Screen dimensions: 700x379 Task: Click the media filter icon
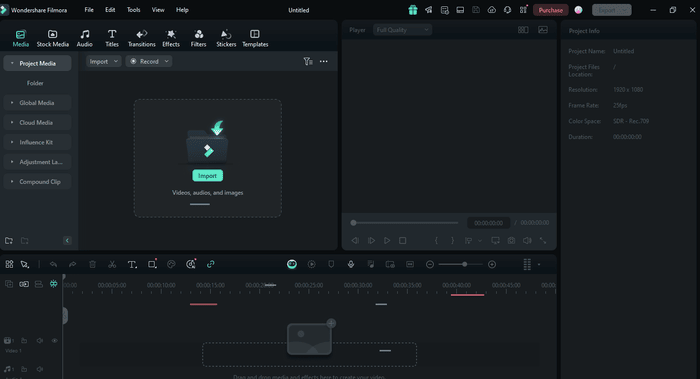click(308, 62)
